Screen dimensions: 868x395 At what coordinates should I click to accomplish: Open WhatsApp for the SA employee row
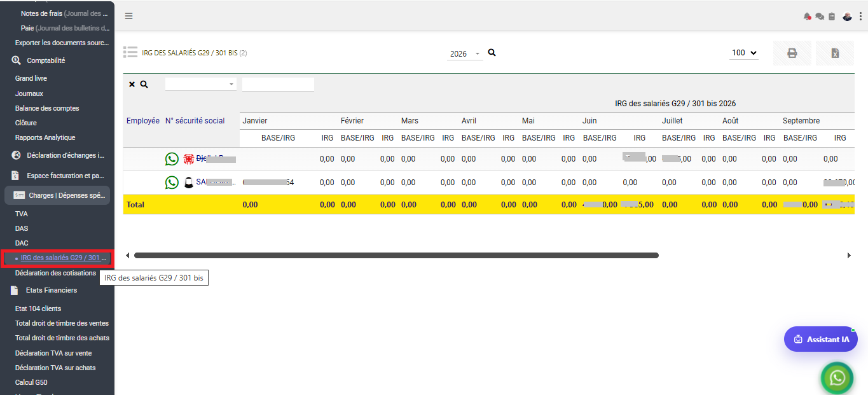[172, 183]
